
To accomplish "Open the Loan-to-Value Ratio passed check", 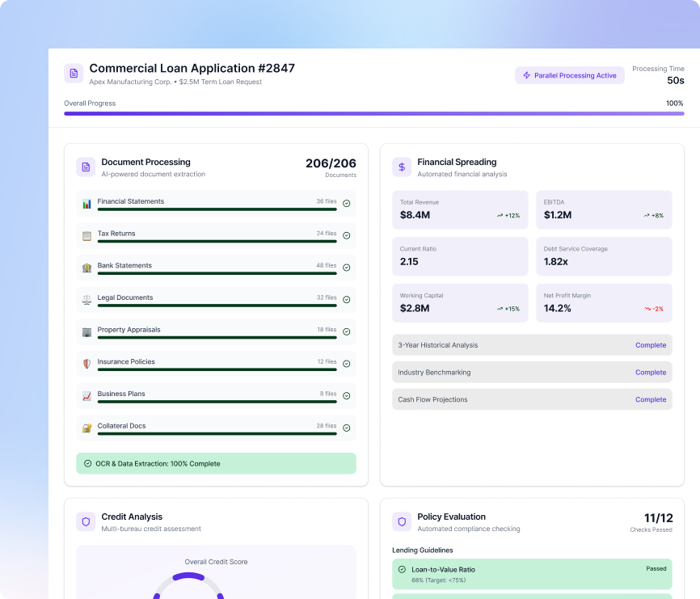I will 532,574.
